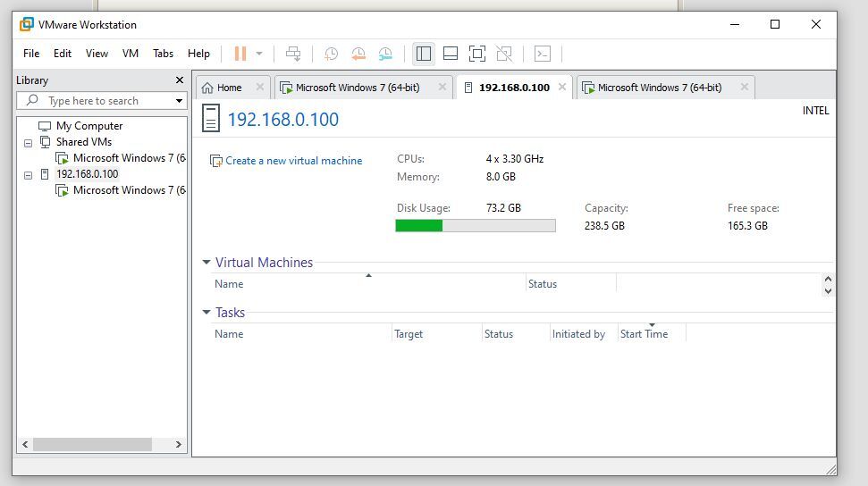Select 192.168.0.100 server in library tree
This screenshot has width=868, height=486.
point(87,174)
